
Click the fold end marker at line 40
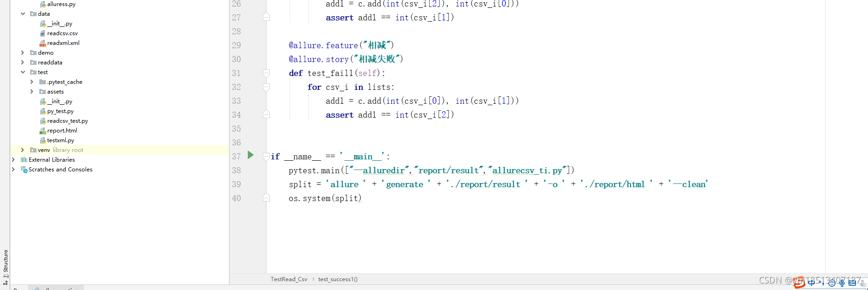pyautogui.click(x=266, y=198)
